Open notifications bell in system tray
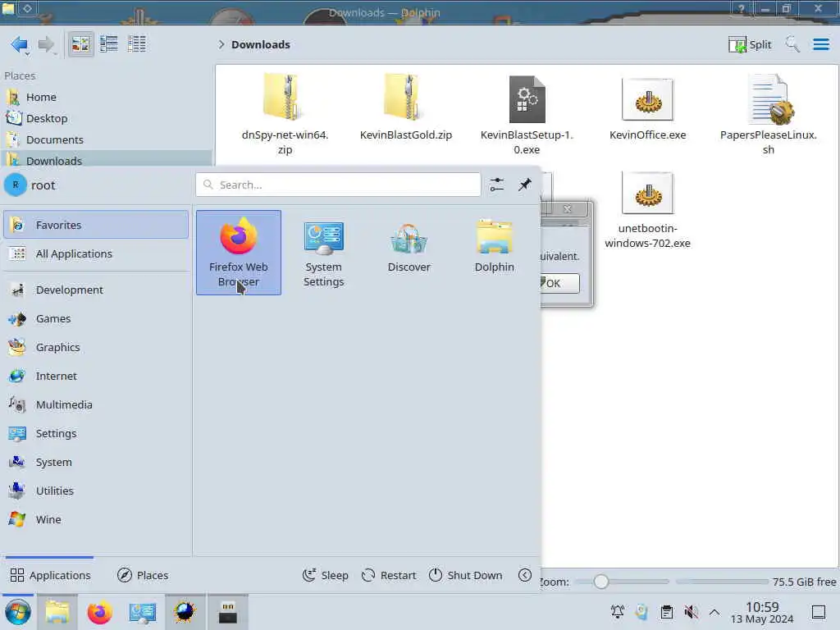 point(617,612)
